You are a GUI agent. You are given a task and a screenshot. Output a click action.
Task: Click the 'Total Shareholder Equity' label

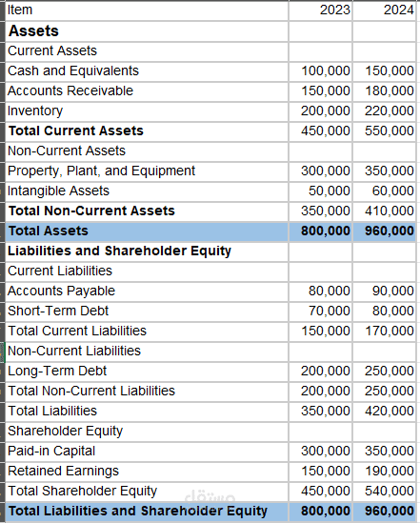click(147, 492)
